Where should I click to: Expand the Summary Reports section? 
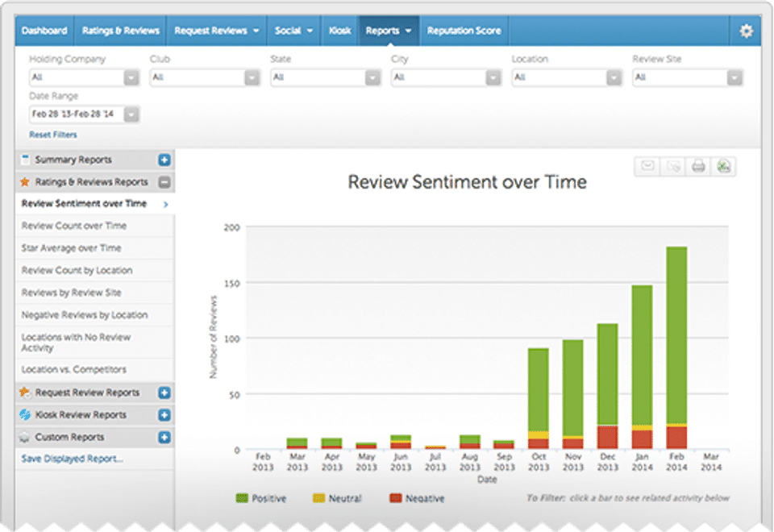[164, 160]
